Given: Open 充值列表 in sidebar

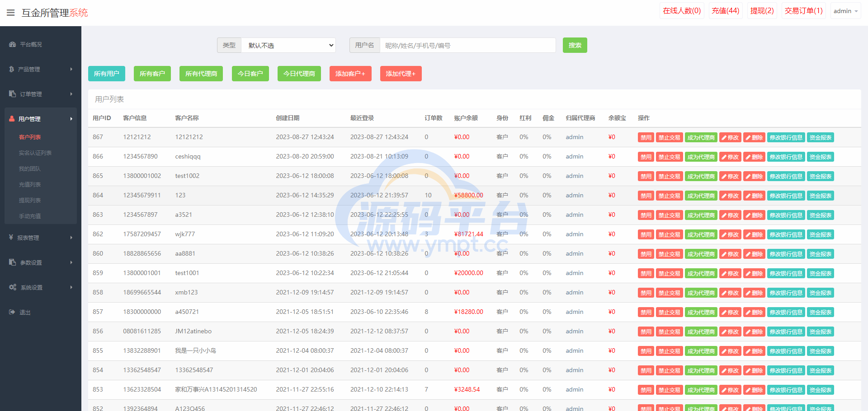Looking at the screenshot, I should pos(30,184).
